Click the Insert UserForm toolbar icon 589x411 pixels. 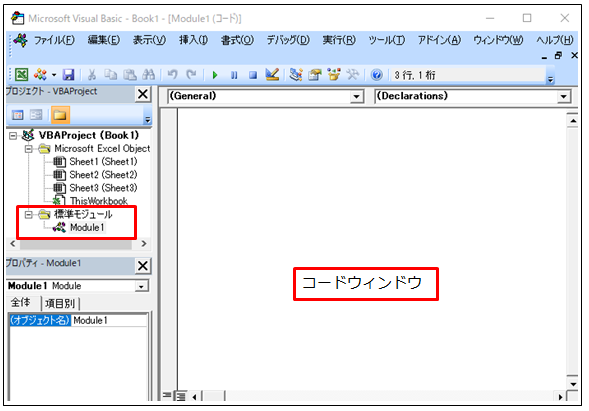tap(40, 75)
